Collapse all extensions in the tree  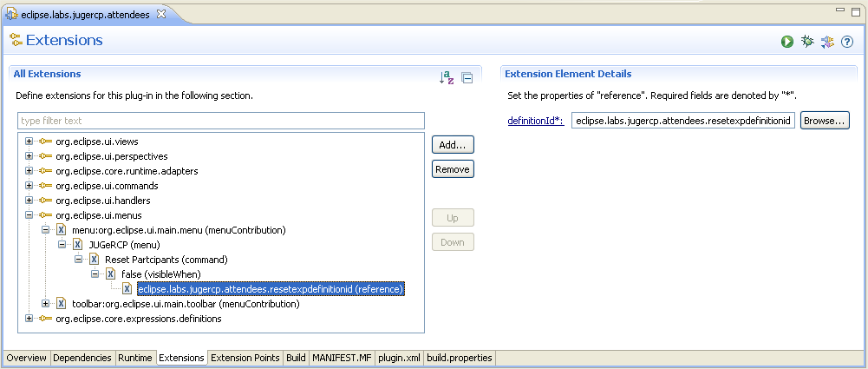tap(467, 77)
